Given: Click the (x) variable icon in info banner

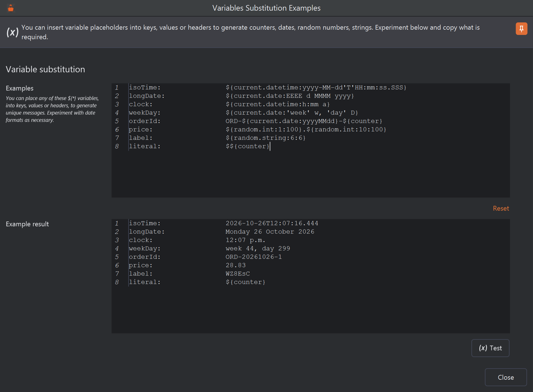Looking at the screenshot, I should click(13, 32).
